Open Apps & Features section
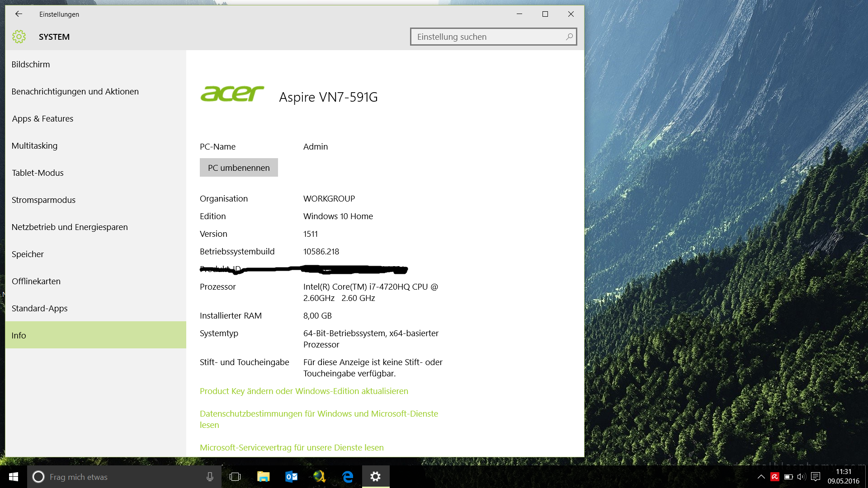 tap(42, 118)
